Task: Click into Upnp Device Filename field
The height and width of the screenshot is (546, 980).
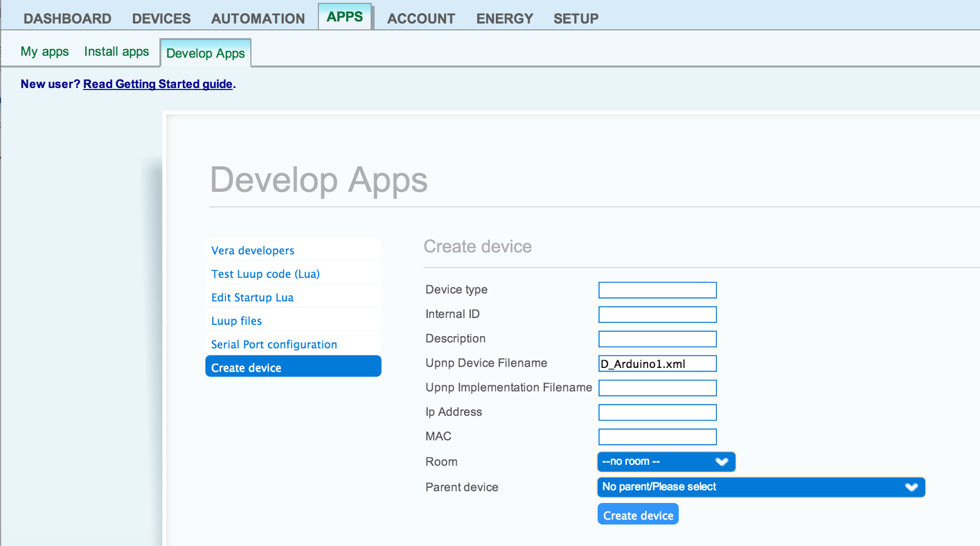Action: [657, 363]
